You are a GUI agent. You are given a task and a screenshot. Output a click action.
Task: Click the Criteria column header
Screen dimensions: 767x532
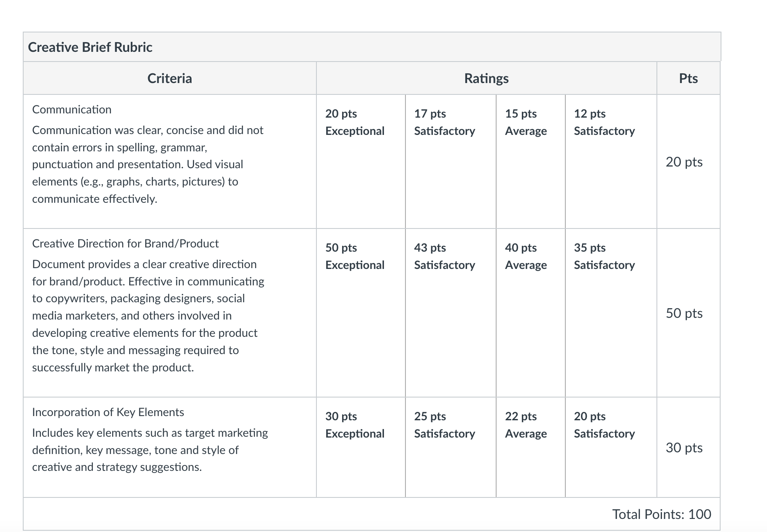[x=170, y=78]
